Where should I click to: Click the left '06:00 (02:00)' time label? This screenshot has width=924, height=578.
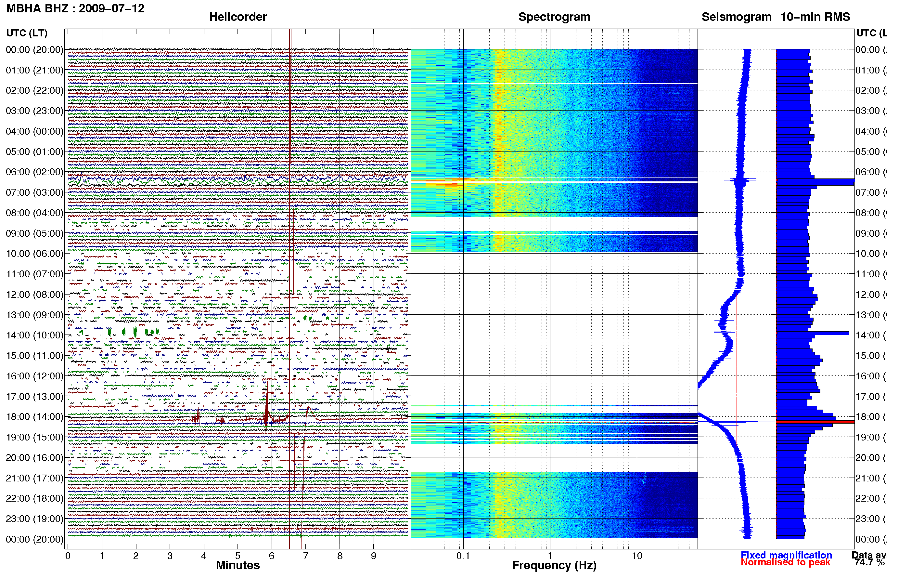pos(34,172)
